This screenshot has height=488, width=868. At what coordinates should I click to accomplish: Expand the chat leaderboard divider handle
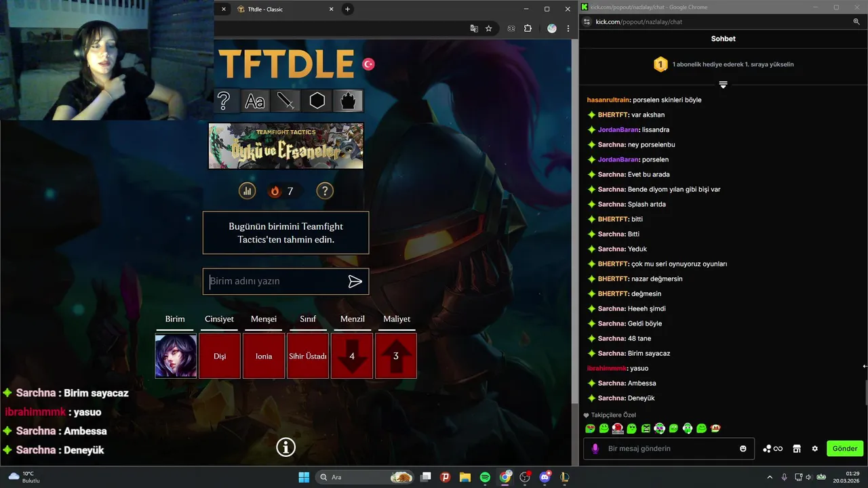point(723,85)
